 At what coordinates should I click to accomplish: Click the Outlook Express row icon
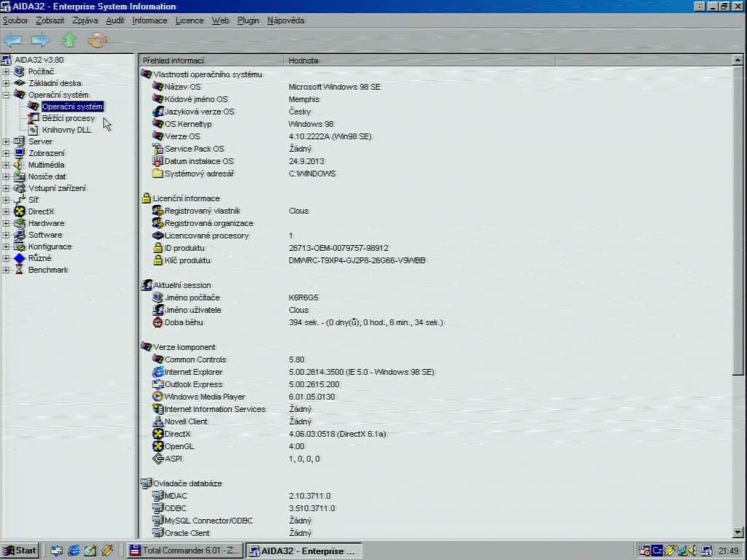coord(158,384)
